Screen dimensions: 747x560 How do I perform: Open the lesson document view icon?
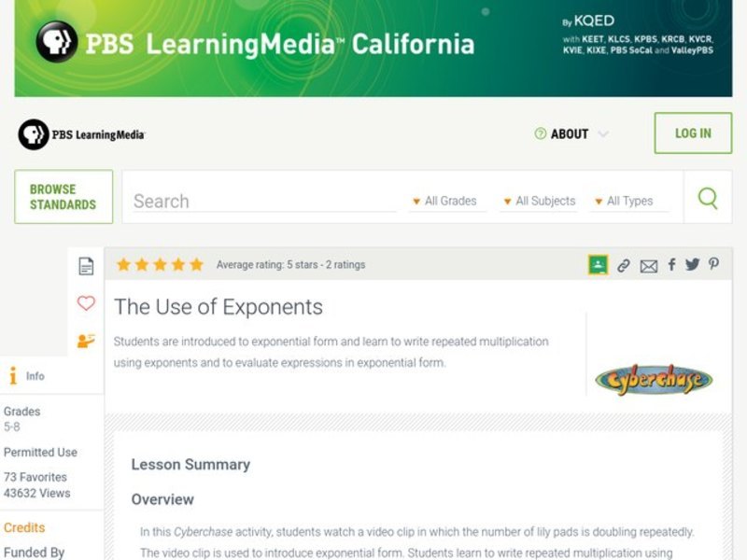pyautogui.click(x=86, y=265)
